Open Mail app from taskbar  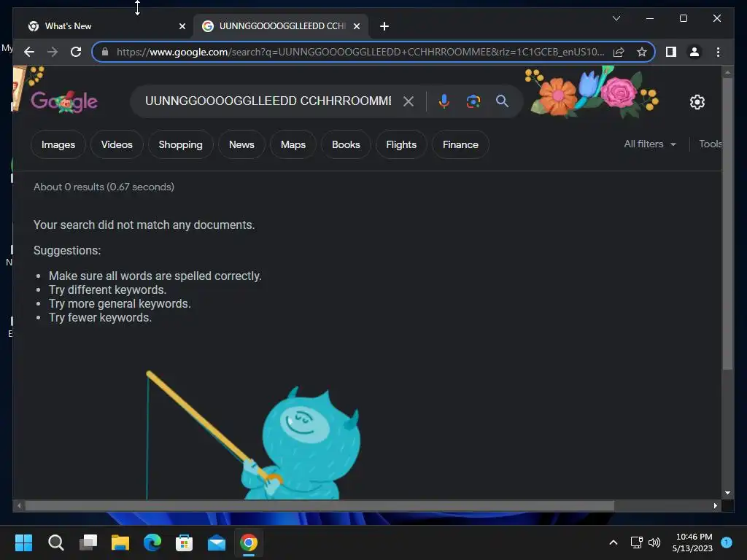point(216,542)
